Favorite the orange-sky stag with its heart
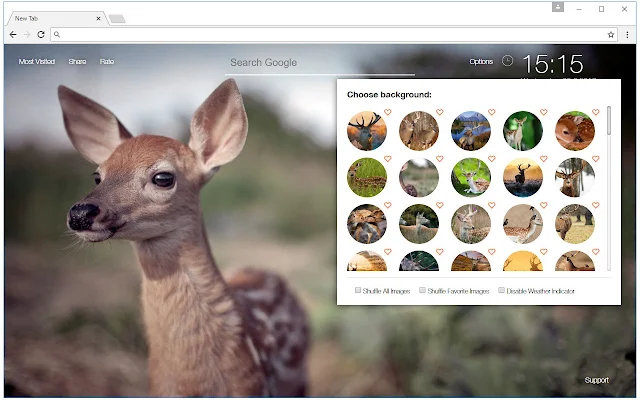 pos(388,112)
